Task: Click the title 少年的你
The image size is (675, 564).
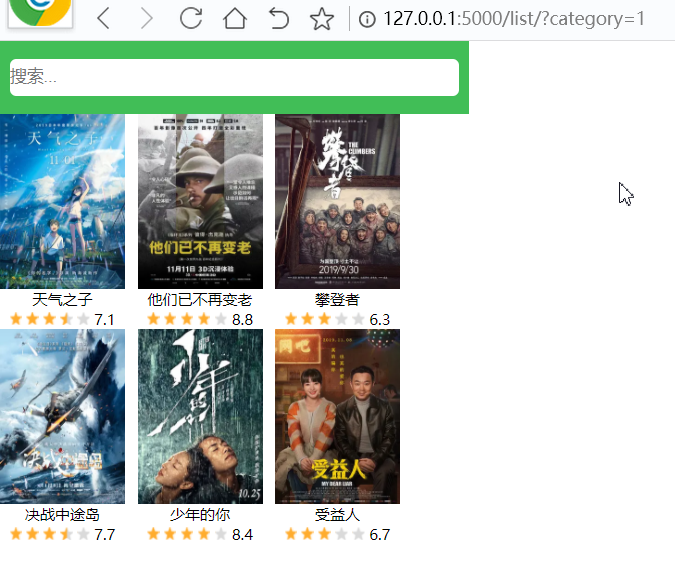Action: click(x=200, y=514)
